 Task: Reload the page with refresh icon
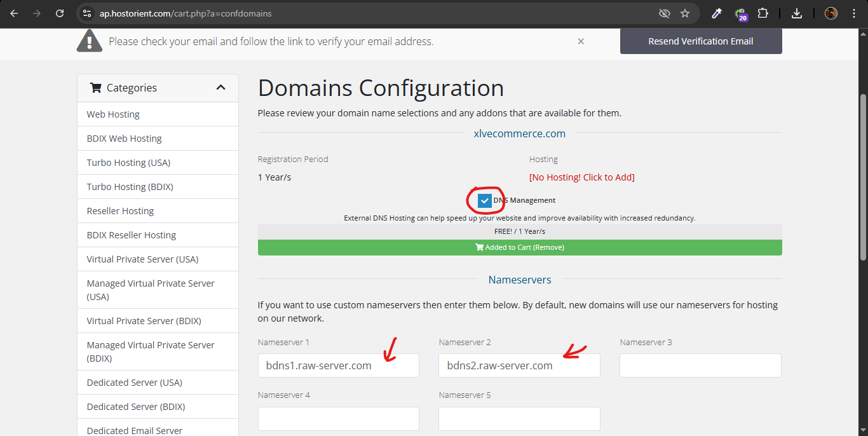click(60, 13)
